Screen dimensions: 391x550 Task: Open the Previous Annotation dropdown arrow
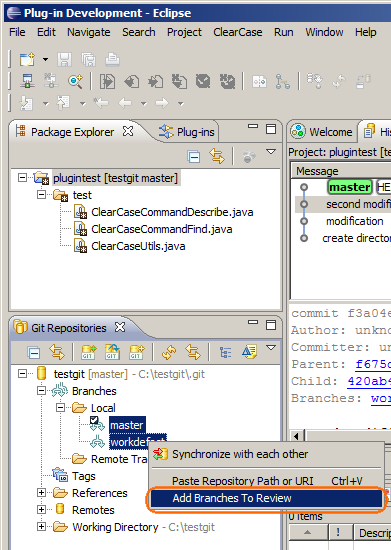pos(82,103)
